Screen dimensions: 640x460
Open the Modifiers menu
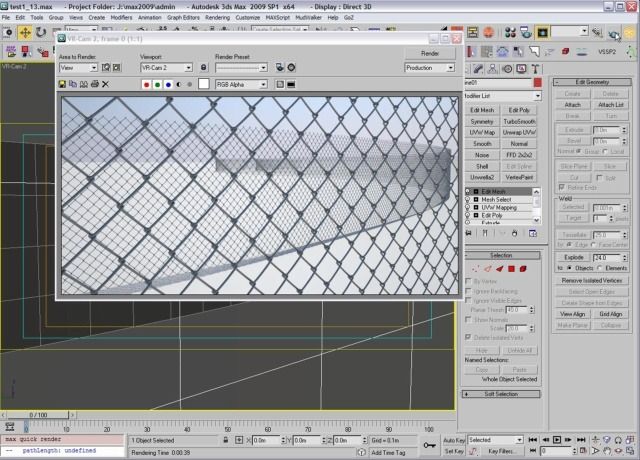(121, 18)
